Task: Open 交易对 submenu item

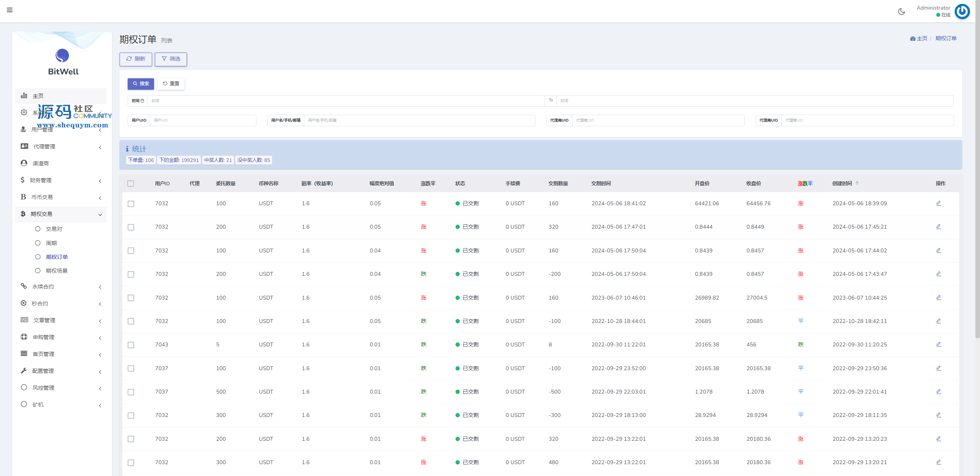Action: click(54, 229)
